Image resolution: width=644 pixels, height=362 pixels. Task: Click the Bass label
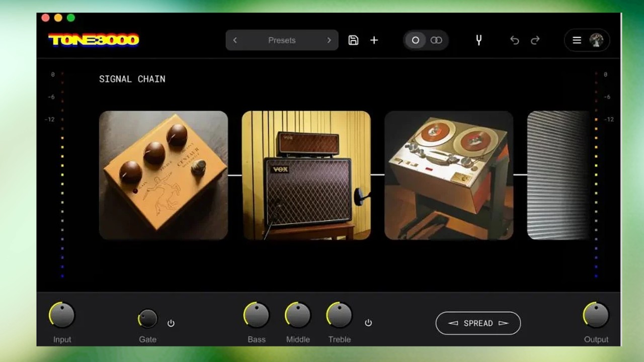click(x=257, y=339)
